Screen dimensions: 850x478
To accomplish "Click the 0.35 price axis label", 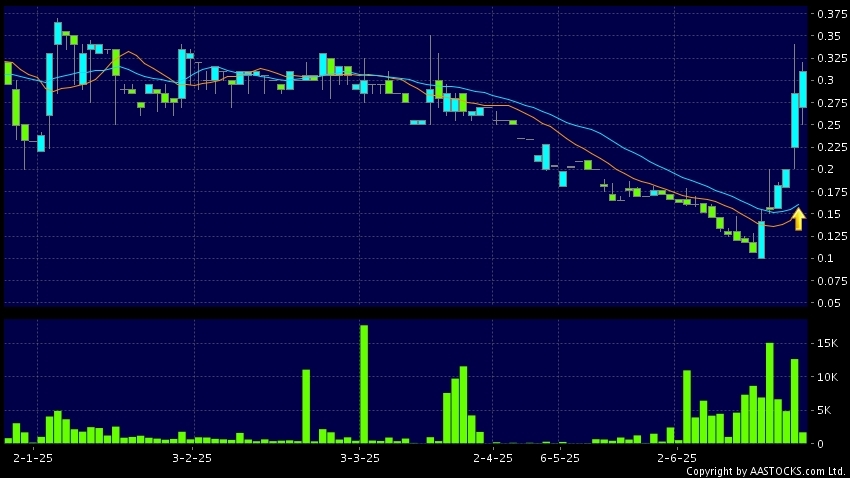I will click(x=829, y=36).
